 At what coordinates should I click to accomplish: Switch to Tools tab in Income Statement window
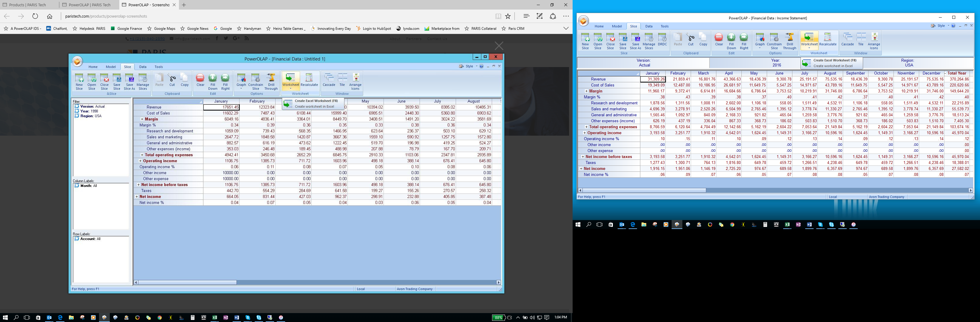664,26
